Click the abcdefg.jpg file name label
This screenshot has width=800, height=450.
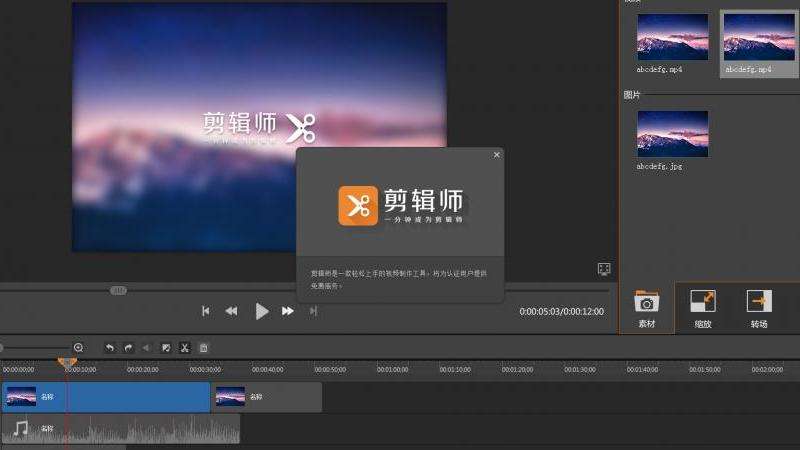tap(659, 166)
